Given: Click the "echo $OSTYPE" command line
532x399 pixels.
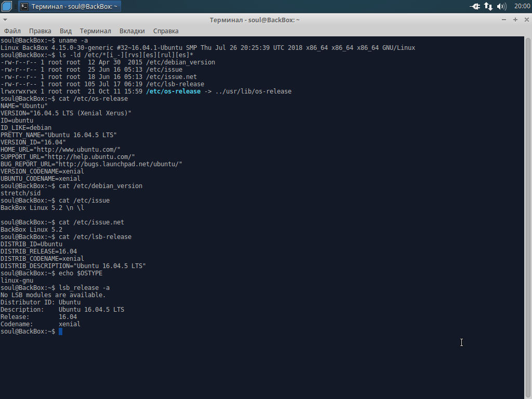Looking at the screenshot, I should (51, 273).
